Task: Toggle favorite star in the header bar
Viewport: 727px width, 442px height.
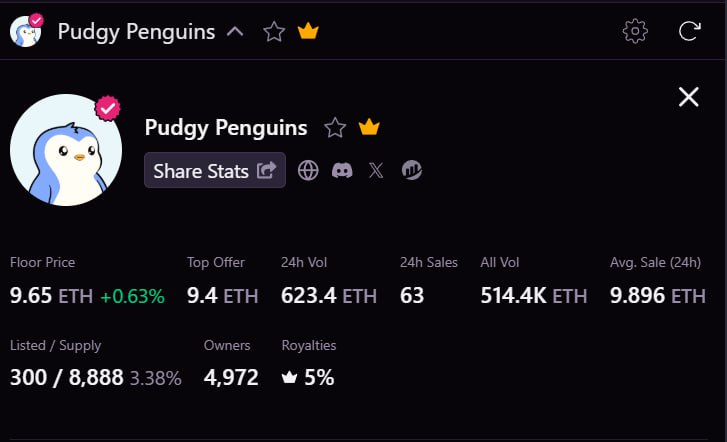Action: coord(274,32)
